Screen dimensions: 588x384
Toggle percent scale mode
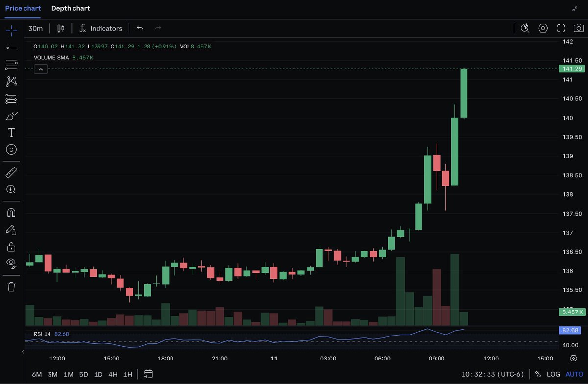click(x=538, y=374)
